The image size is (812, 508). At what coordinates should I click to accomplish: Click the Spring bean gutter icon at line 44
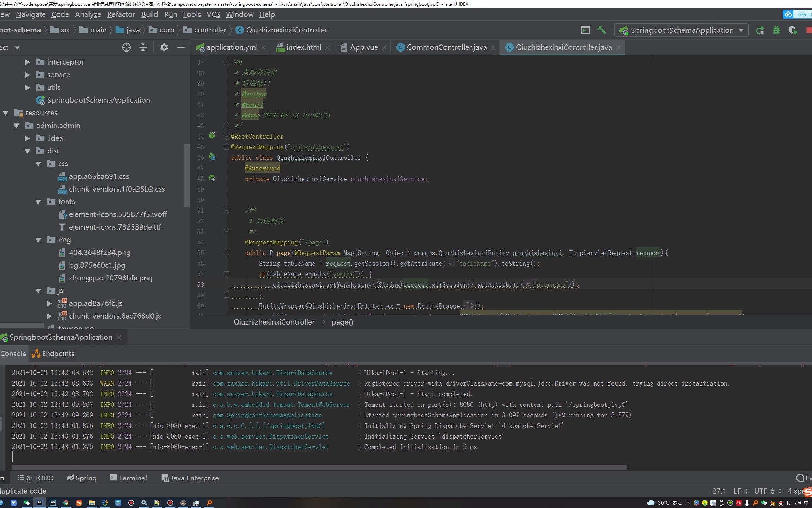pos(212,135)
